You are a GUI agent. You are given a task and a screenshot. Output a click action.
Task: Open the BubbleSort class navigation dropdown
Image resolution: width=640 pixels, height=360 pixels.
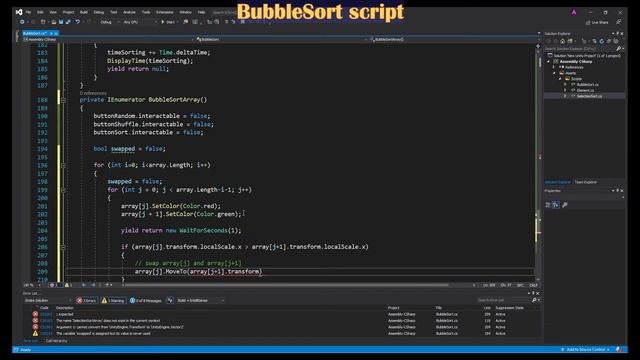point(282,39)
